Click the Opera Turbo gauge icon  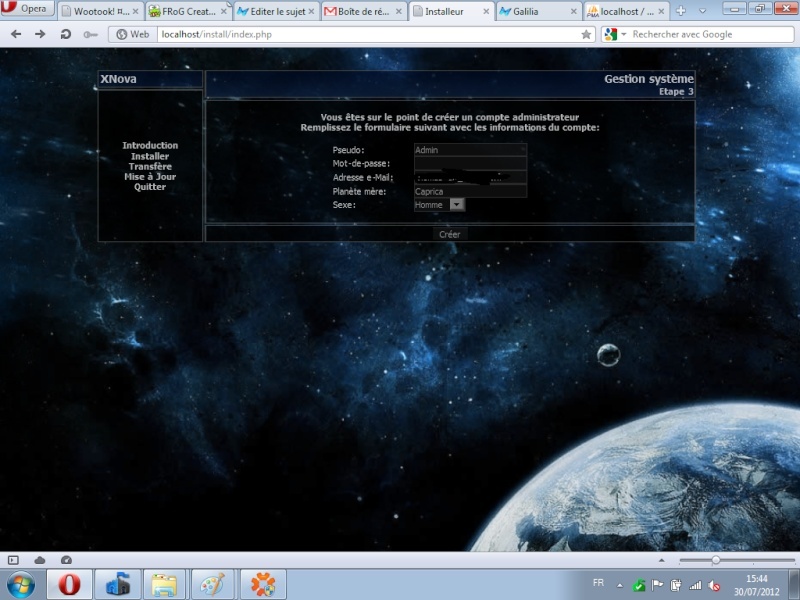point(66,560)
